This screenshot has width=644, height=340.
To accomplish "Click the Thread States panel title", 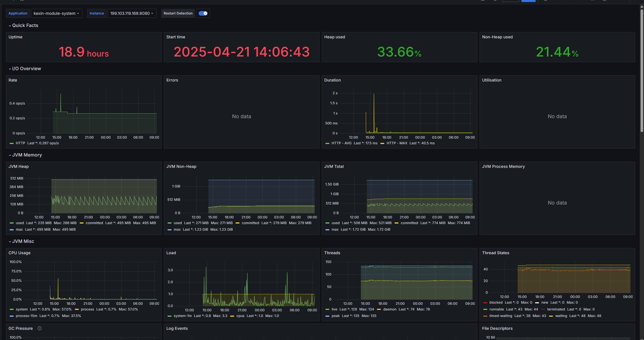I will pyautogui.click(x=496, y=253).
